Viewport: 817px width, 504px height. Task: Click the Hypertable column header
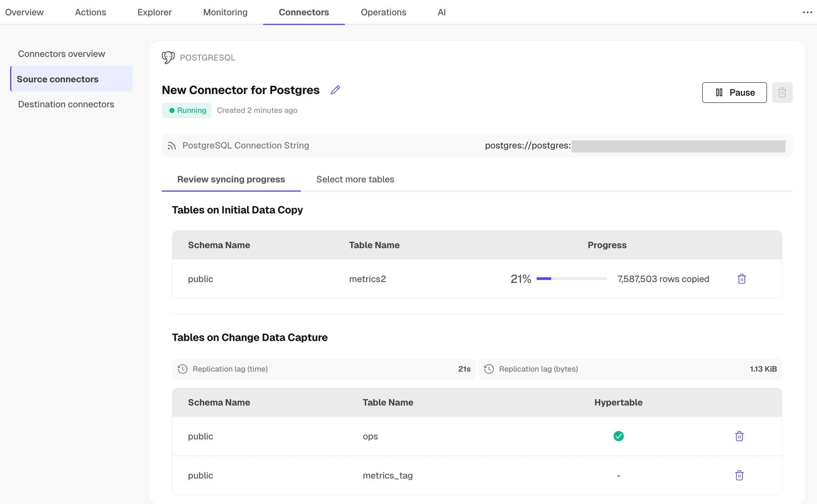(x=618, y=402)
